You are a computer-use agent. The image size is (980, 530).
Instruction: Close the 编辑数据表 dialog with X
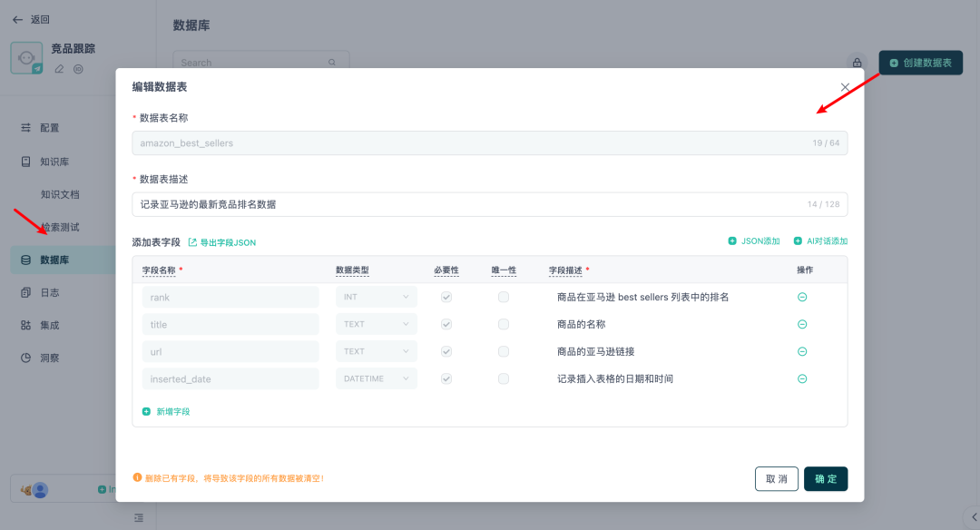coord(845,87)
